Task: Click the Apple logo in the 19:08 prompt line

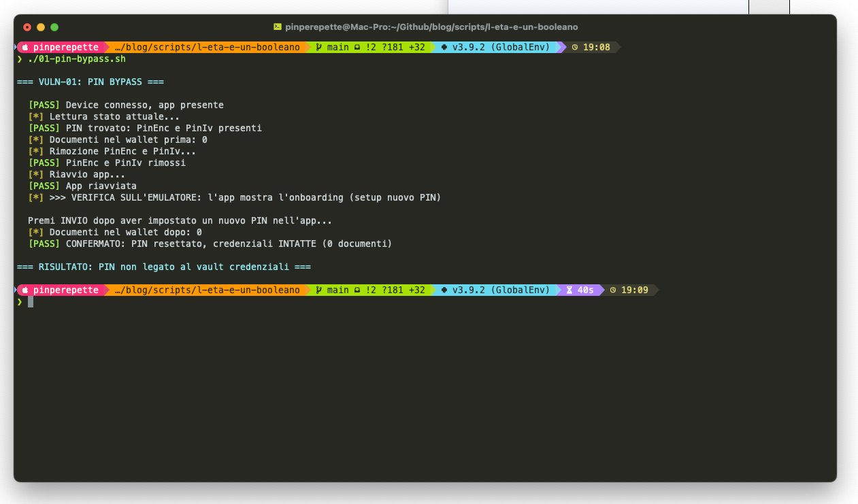Action: tap(25, 48)
